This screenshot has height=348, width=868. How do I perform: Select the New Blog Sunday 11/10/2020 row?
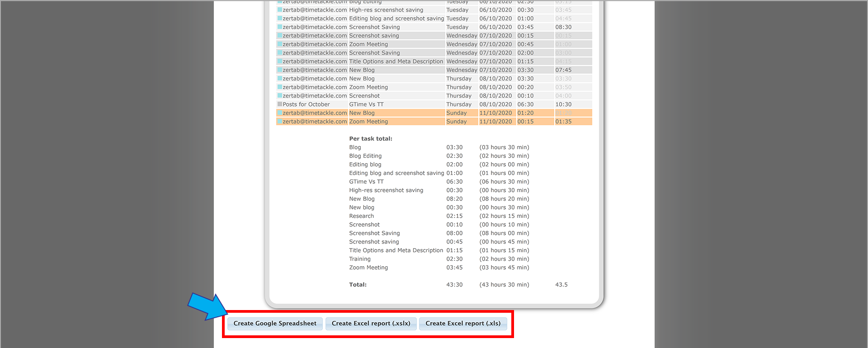[x=434, y=113]
